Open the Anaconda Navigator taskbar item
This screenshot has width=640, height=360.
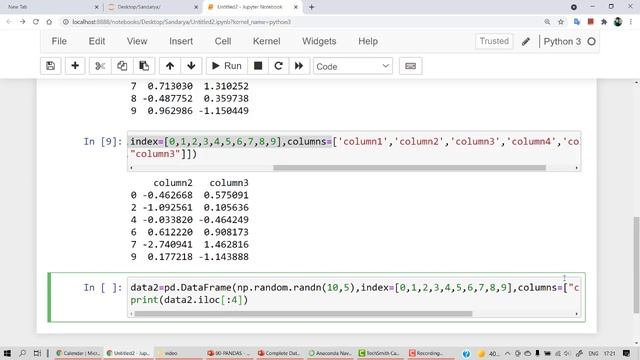(x=330, y=353)
